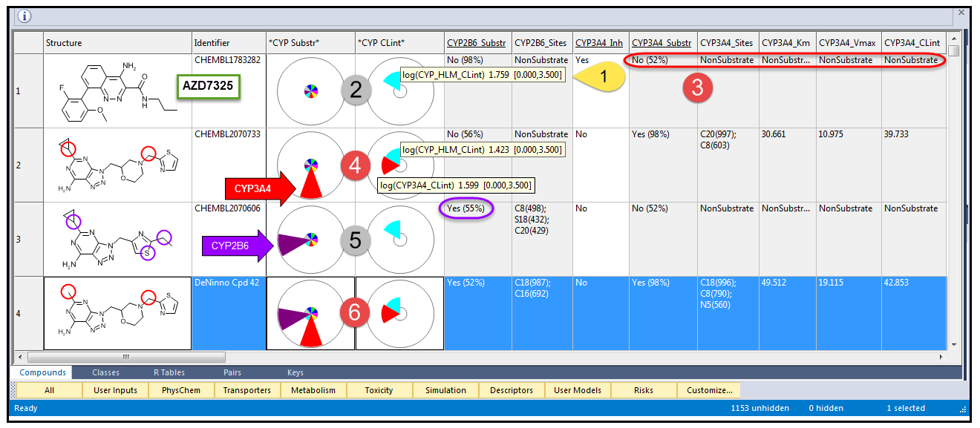The width and height of the screenshot is (980, 428).
Task: Open the R Tables tab
Action: (169, 372)
